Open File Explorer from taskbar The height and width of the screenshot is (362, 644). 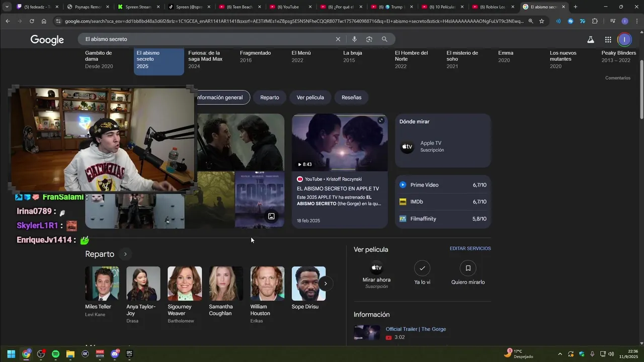(x=70, y=354)
